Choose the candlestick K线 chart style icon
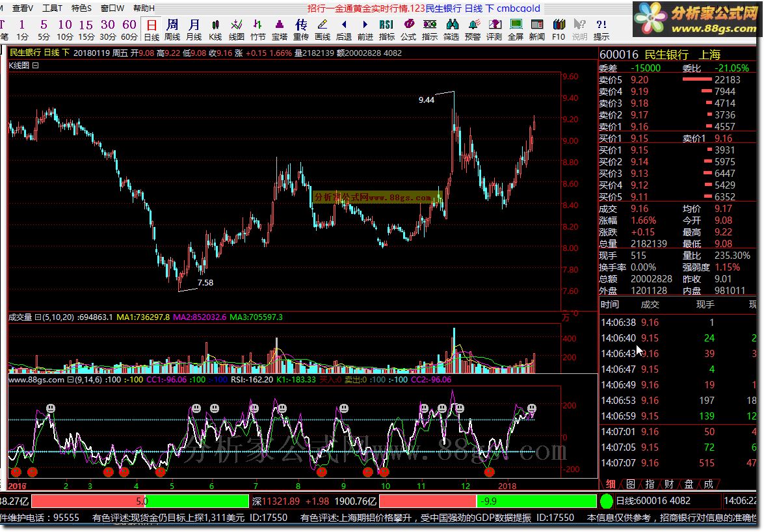This screenshot has width=764, height=532. tap(215, 29)
